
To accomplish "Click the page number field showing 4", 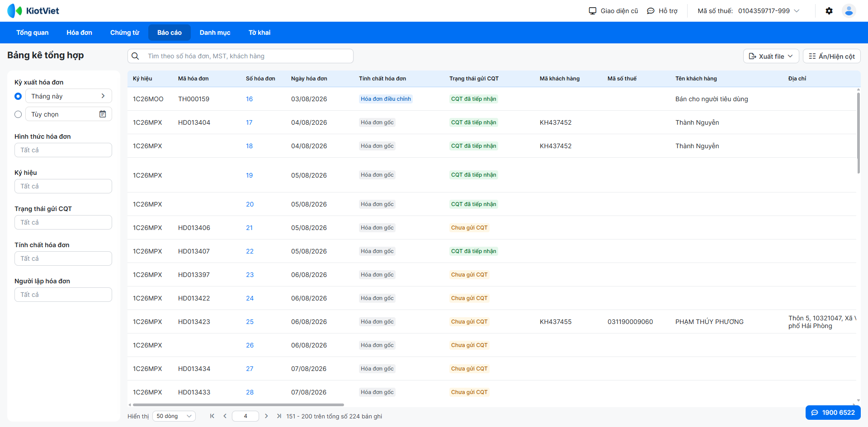I will pyautogui.click(x=245, y=416).
